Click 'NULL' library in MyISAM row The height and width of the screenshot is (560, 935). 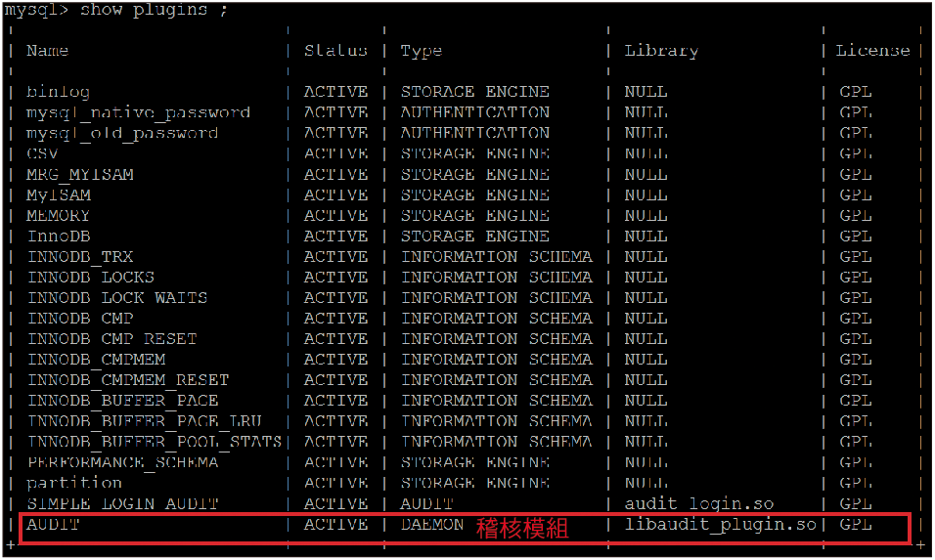(646, 195)
